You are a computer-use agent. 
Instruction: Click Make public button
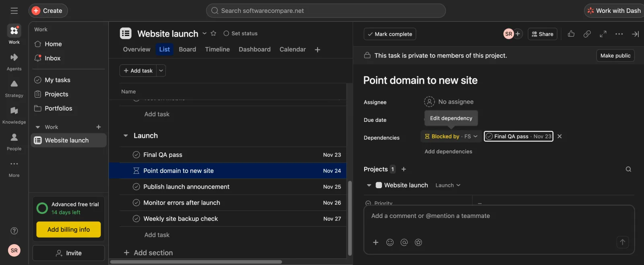pos(615,56)
